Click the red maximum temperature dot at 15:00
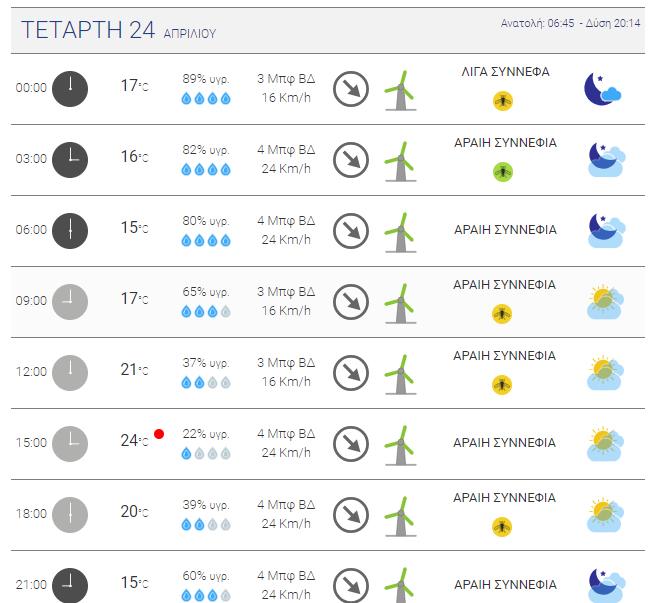Screen dimensions: 658x603 [159, 434]
